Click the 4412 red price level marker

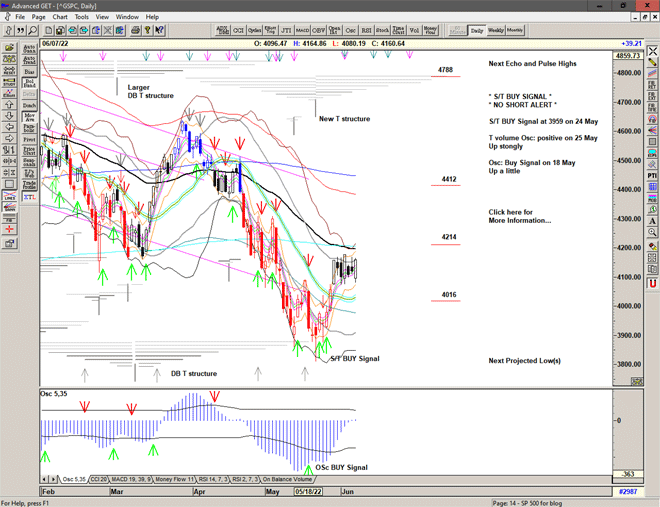point(449,180)
